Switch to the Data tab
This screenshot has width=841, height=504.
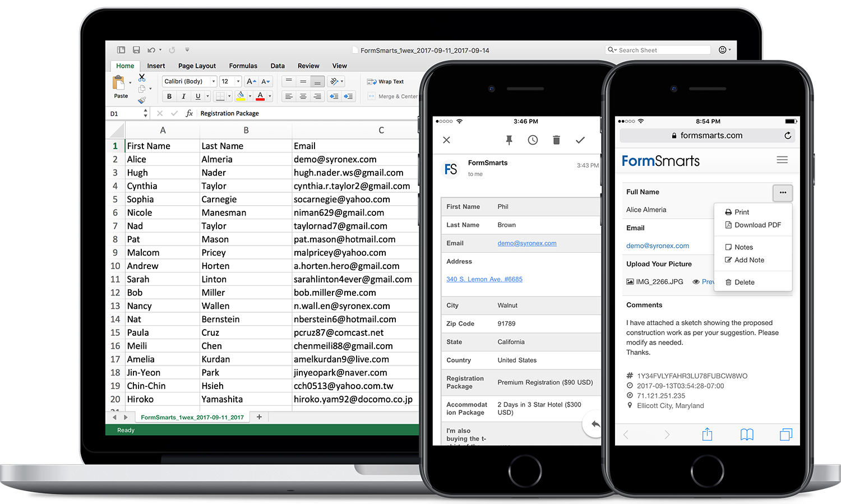click(x=278, y=66)
